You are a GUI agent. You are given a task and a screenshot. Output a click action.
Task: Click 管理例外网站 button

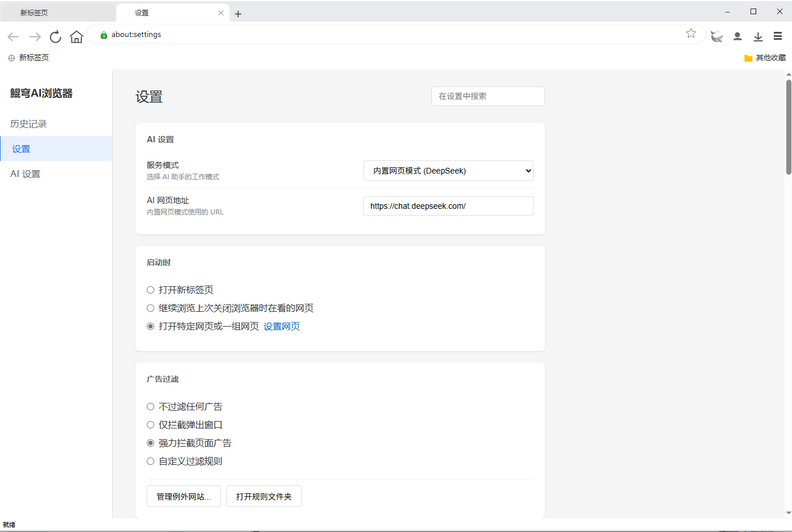tap(183, 496)
